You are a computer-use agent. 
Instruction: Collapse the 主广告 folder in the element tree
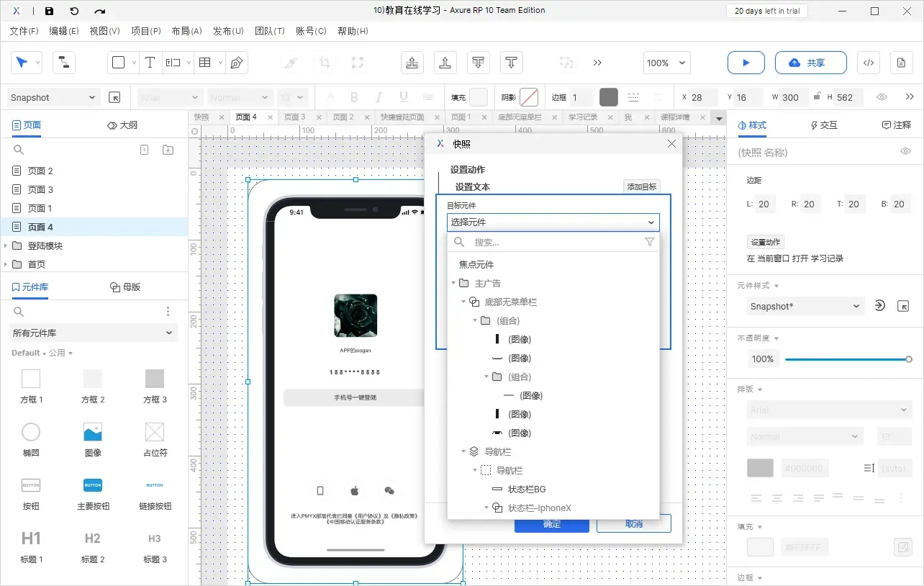[453, 283]
